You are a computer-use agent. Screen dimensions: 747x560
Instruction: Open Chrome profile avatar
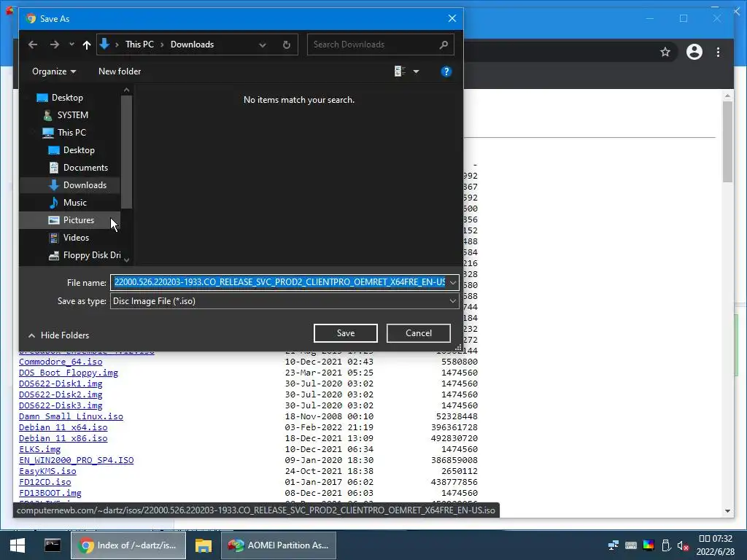tap(694, 52)
